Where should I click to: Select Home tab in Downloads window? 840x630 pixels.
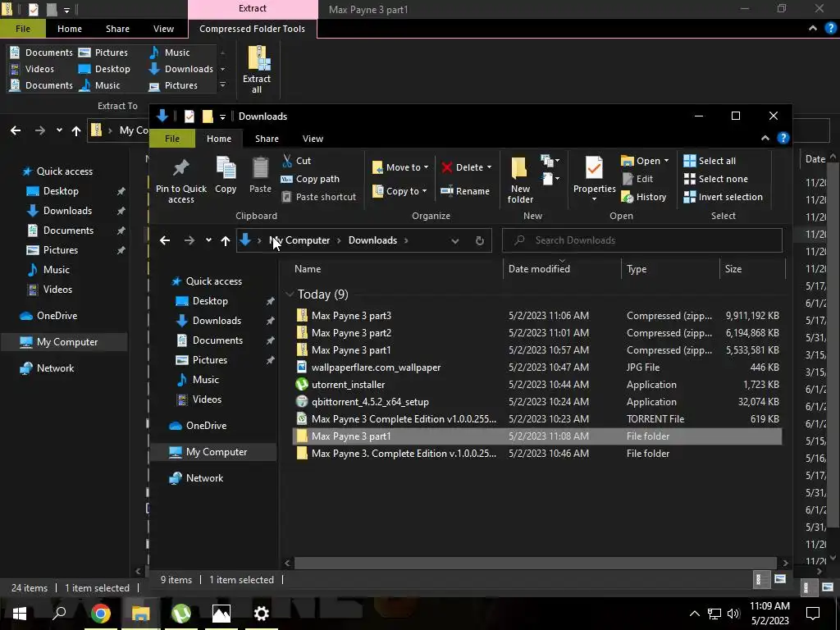pos(219,138)
